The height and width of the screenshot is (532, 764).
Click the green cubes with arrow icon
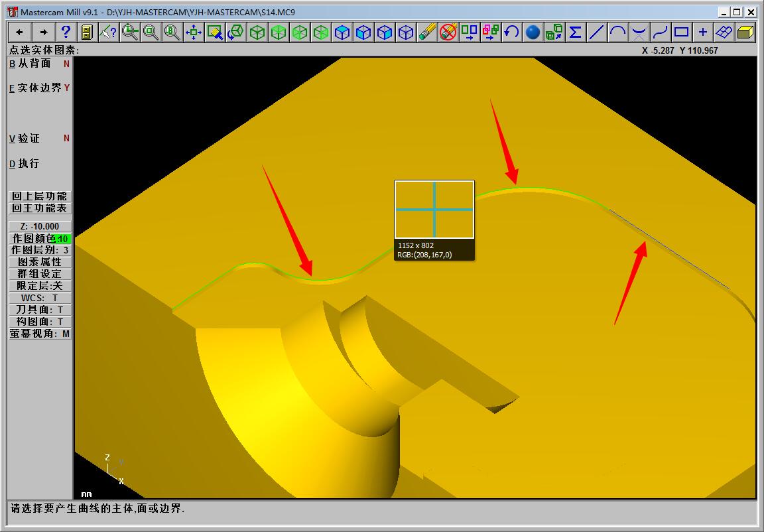coord(554,32)
